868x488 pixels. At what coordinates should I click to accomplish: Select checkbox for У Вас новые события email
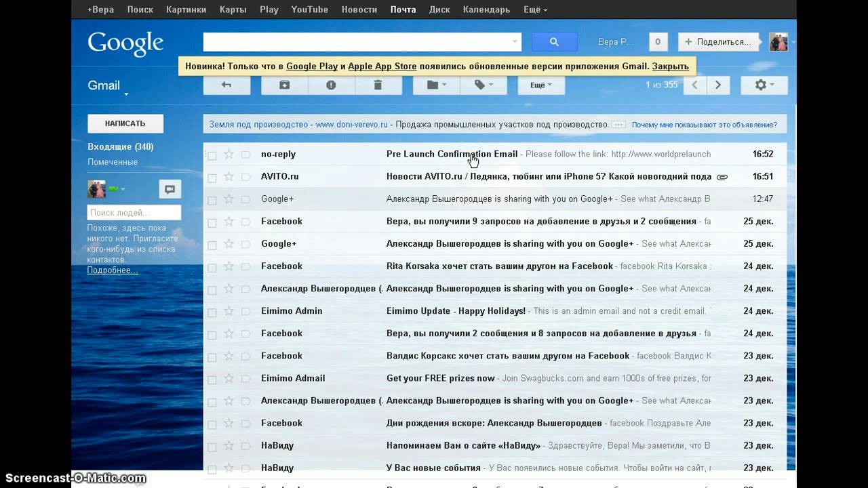point(212,468)
